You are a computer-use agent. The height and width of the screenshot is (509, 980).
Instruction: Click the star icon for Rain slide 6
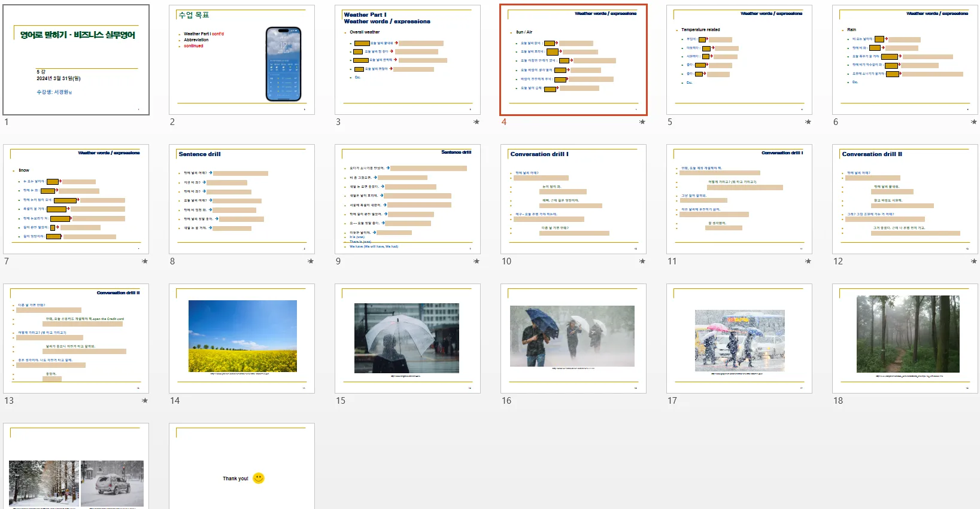[x=973, y=122]
